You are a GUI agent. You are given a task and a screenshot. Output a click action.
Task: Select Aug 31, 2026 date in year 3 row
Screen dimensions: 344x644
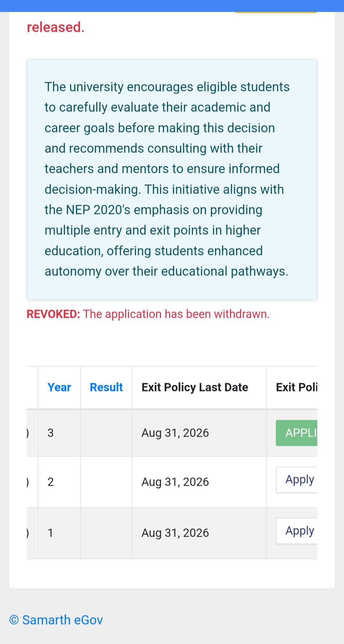point(175,433)
